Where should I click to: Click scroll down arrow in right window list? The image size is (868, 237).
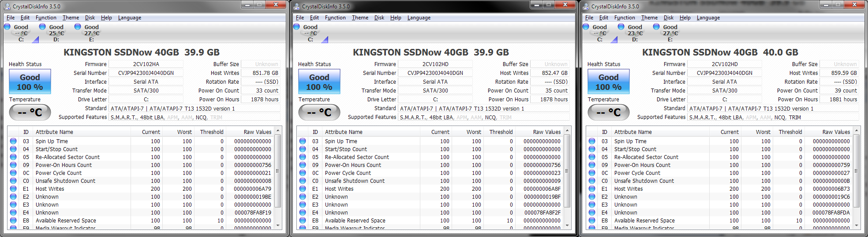[x=857, y=225]
